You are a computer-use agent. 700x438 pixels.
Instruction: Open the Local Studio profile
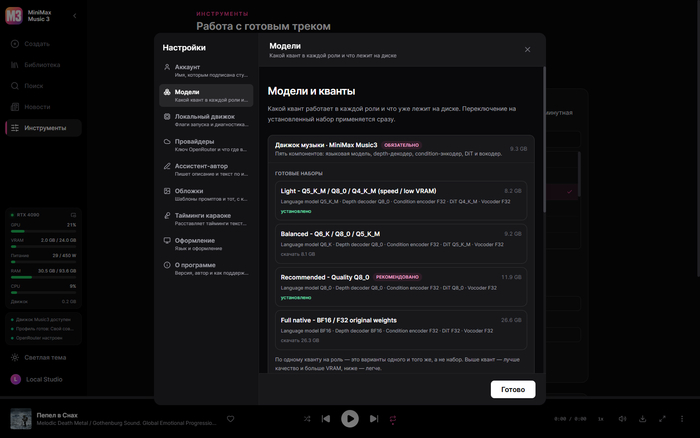click(43, 379)
